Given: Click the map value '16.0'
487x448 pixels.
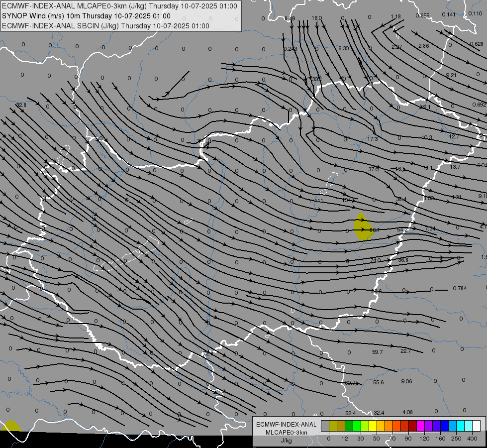Looking at the screenshot, I should pos(317,18).
